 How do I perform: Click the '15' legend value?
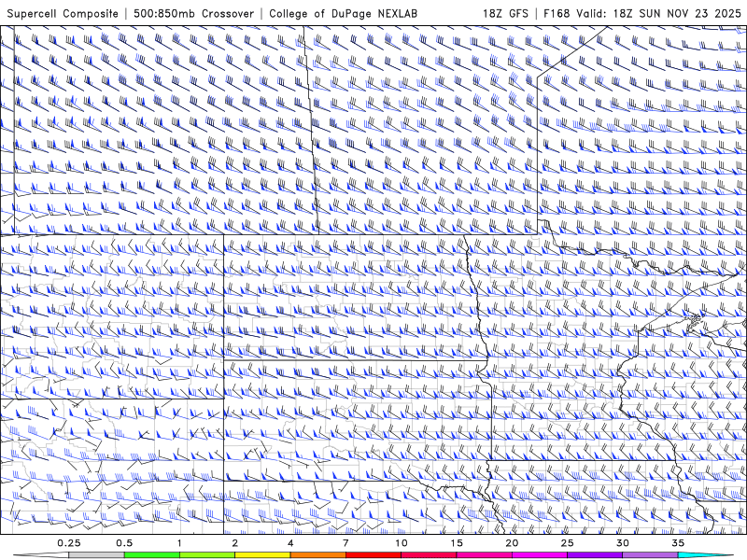457,543
